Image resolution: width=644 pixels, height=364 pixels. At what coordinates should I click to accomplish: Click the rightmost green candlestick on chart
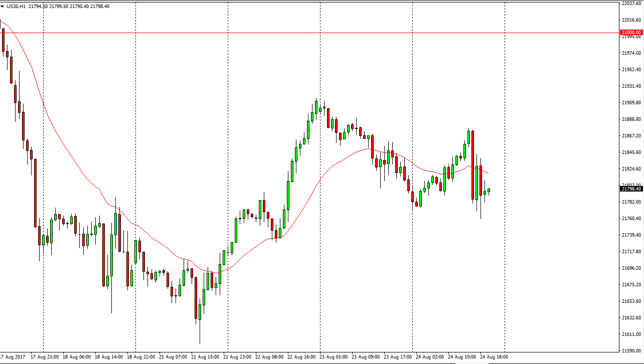[x=489, y=191]
